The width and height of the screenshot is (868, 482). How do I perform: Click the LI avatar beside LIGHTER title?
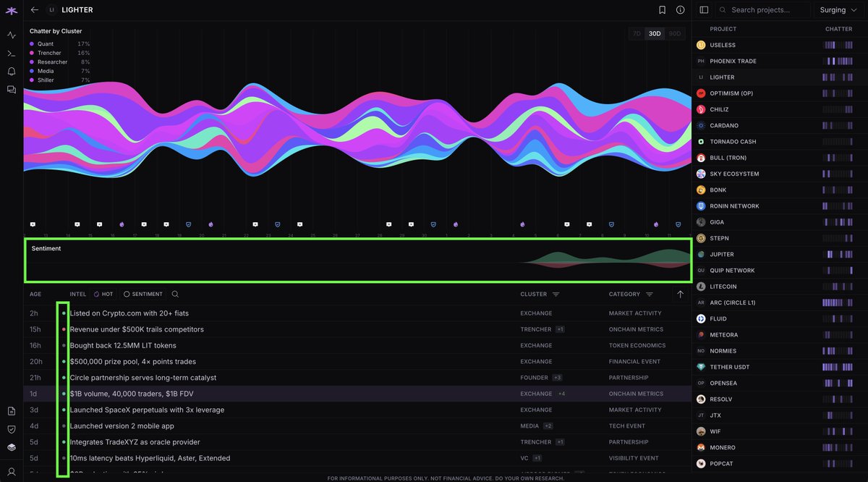51,10
